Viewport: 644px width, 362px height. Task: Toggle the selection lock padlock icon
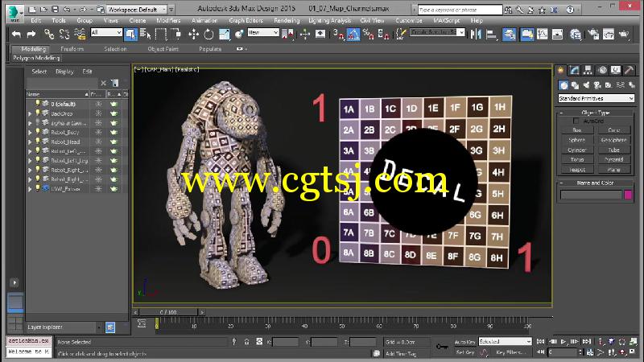pos(247,341)
